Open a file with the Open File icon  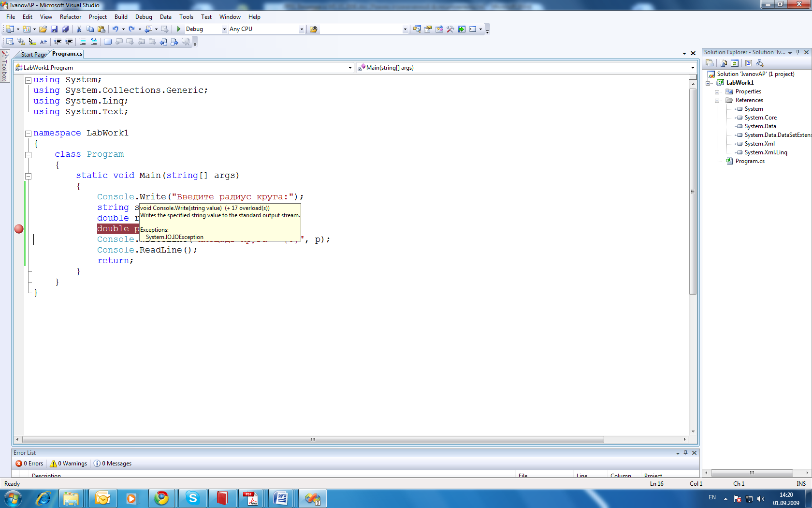pos(43,29)
